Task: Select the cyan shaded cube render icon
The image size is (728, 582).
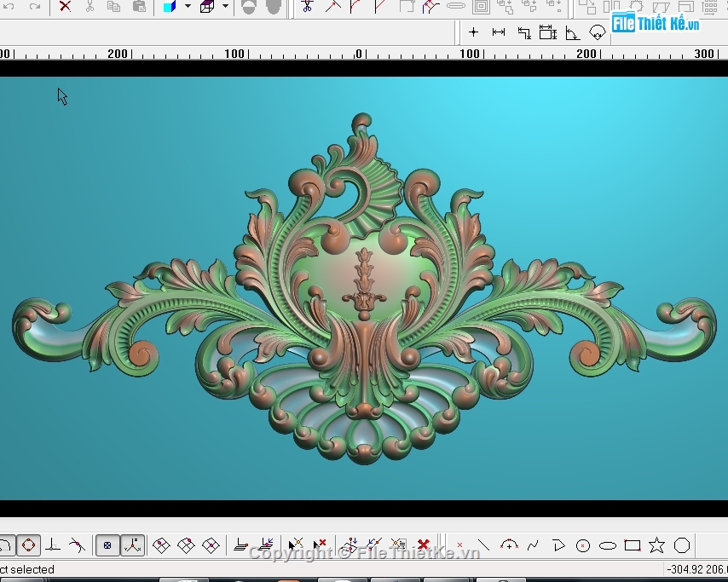Action: (x=170, y=7)
